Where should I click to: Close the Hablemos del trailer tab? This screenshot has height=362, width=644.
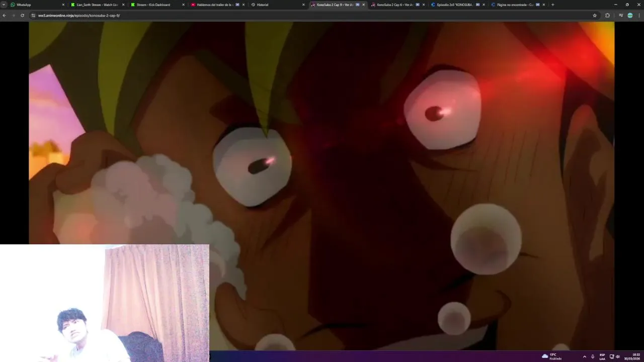tap(244, 5)
